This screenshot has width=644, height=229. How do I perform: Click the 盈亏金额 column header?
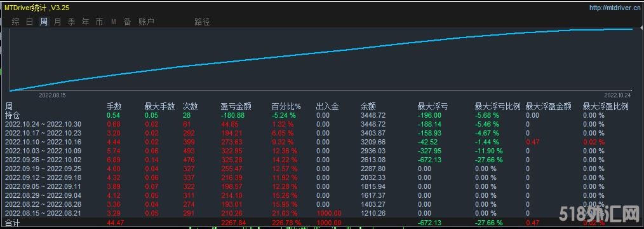click(x=236, y=106)
